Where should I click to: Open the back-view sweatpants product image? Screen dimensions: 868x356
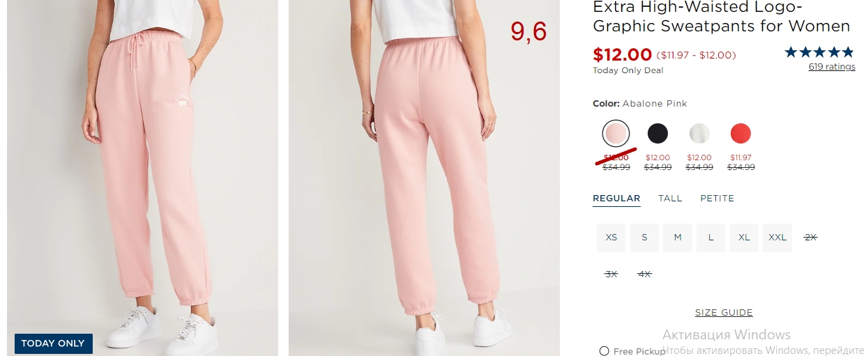[424, 178]
